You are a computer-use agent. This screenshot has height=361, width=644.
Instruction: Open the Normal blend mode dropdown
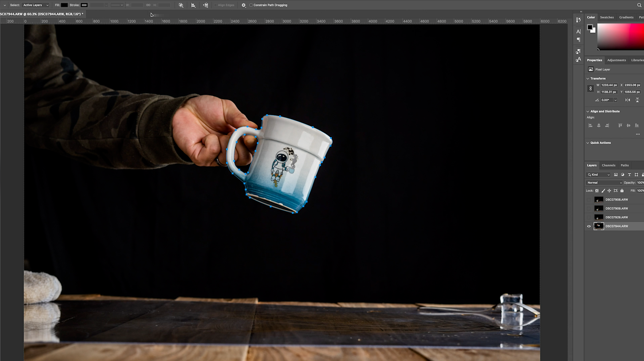604,183
